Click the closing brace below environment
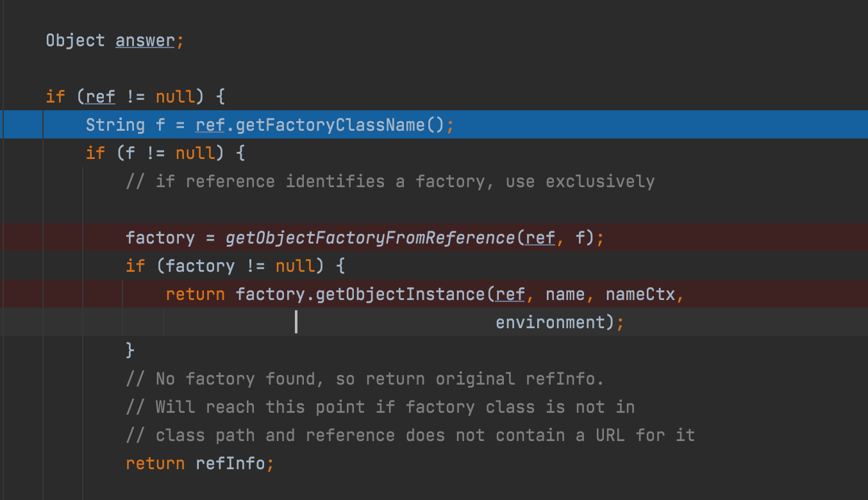This screenshot has width=868, height=500. (x=130, y=350)
